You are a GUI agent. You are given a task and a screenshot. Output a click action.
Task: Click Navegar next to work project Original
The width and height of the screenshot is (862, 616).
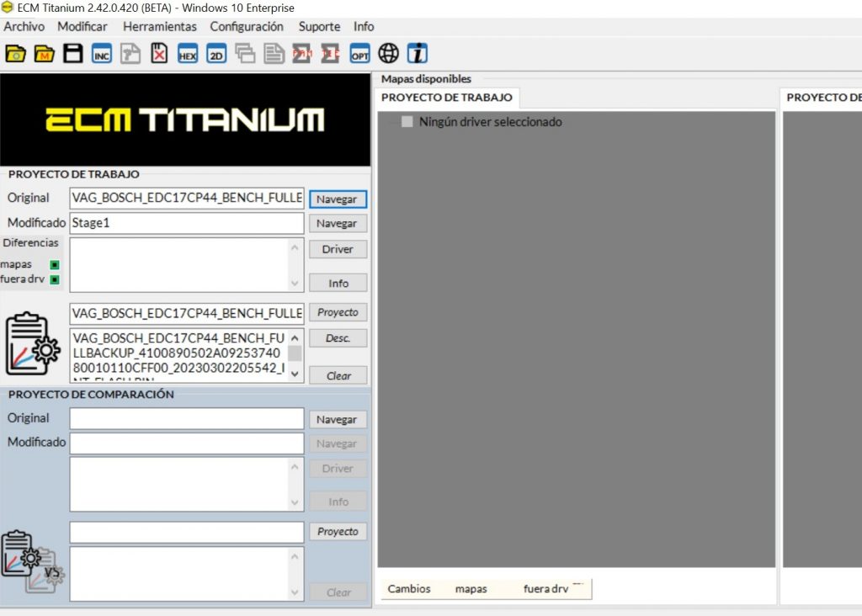tap(337, 199)
